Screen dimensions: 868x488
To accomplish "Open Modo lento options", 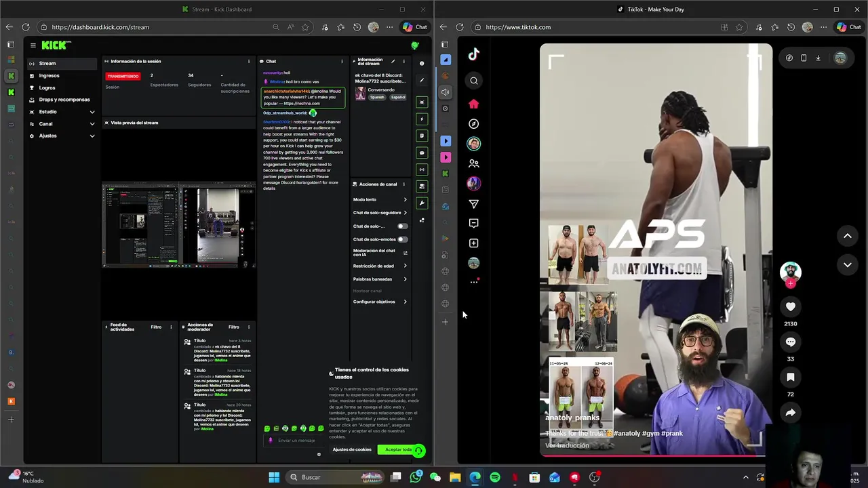I will point(380,199).
